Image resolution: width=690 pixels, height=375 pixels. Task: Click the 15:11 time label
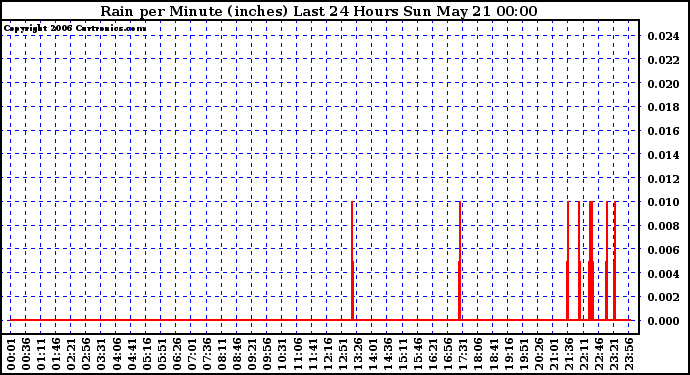[403, 354]
